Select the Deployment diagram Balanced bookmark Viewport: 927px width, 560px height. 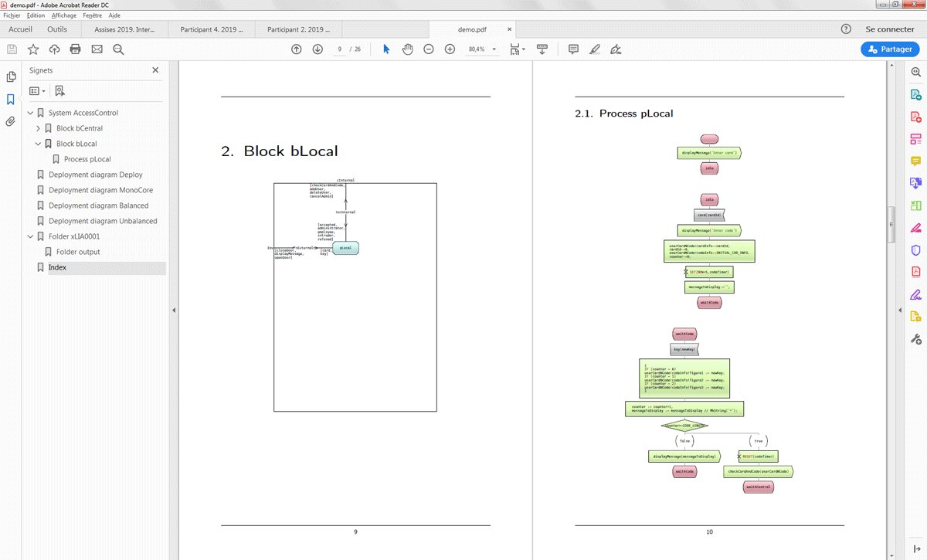click(x=98, y=205)
